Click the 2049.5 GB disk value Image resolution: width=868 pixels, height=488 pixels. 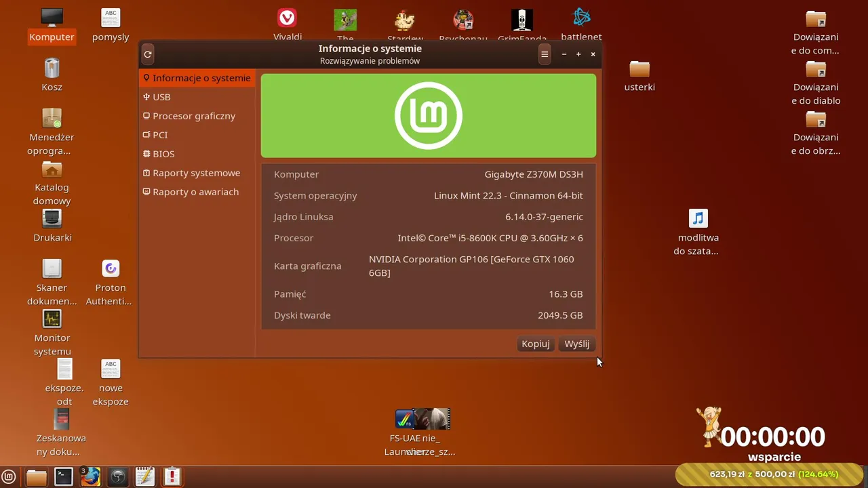[x=560, y=315]
